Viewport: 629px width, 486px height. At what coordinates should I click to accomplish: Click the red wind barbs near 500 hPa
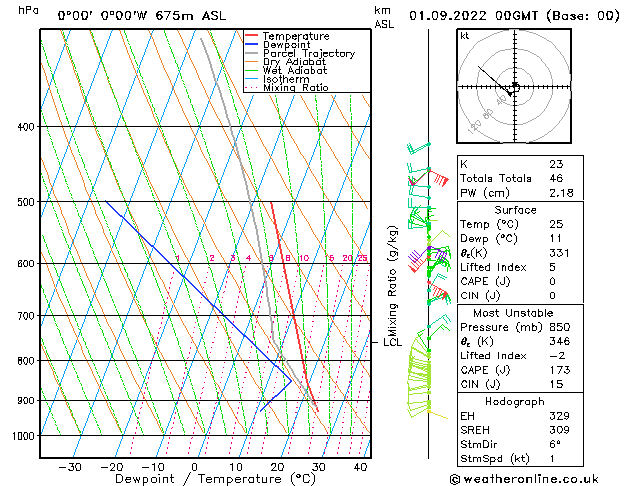(437, 181)
